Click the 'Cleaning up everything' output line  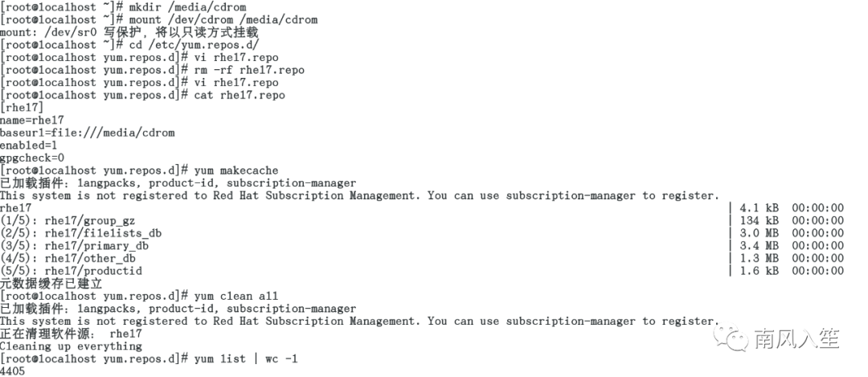(x=71, y=346)
